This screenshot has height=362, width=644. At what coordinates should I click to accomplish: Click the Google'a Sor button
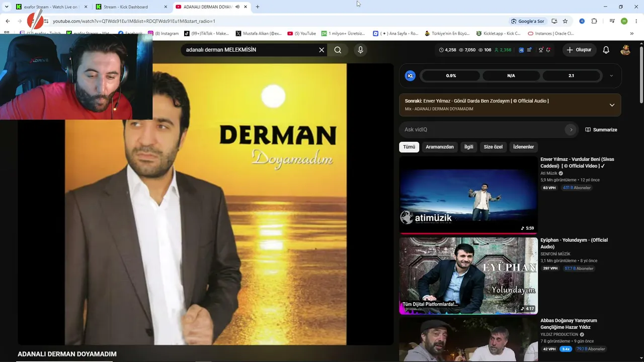[x=527, y=21]
